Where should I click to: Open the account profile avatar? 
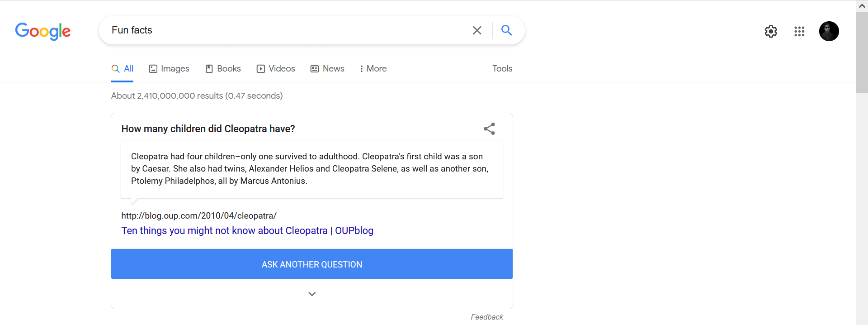pyautogui.click(x=829, y=31)
